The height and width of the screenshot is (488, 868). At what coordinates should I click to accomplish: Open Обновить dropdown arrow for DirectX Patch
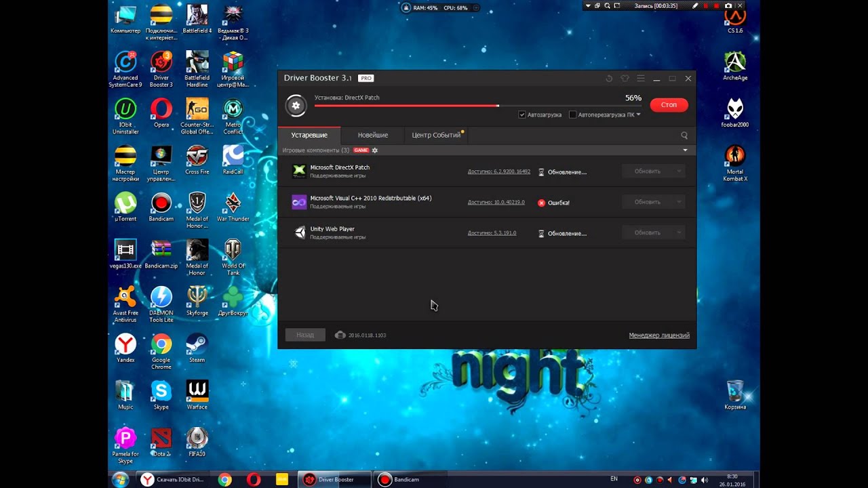point(679,171)
